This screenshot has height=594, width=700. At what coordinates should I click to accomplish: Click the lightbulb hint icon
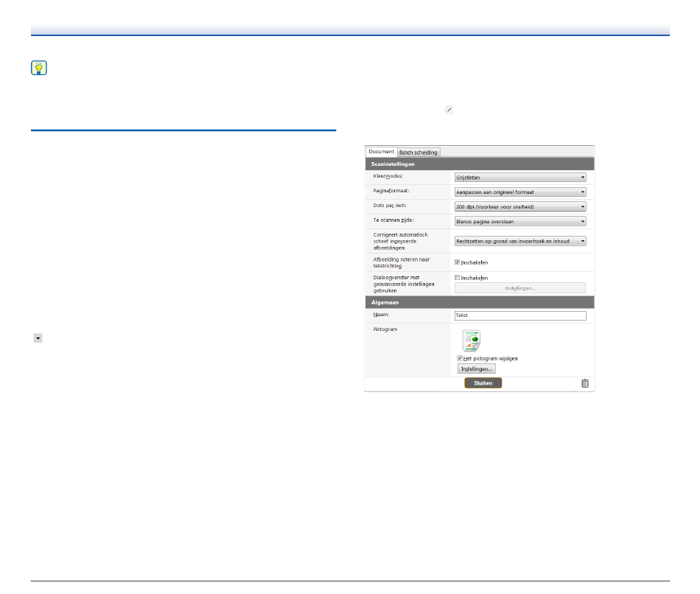point(38,69)
